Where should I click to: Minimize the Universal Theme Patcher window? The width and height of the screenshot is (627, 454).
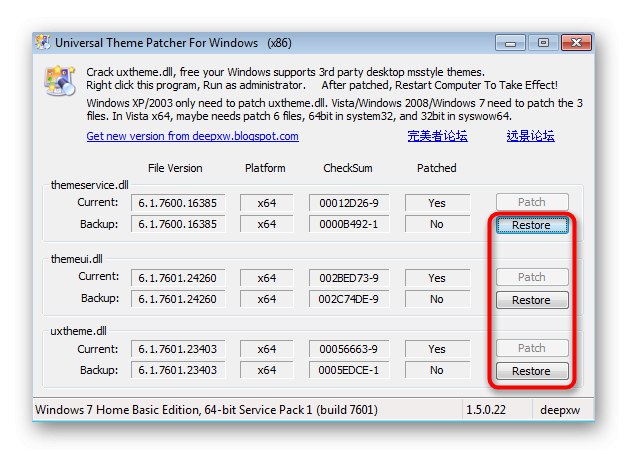pyautogui.click(x=510, y=43)
